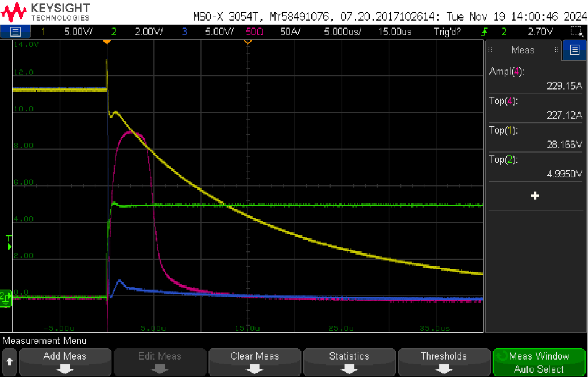Expand the Thresholds softkey menu
Image resolution: width=588 pixels, height=378 pixels.
point(444,362)
